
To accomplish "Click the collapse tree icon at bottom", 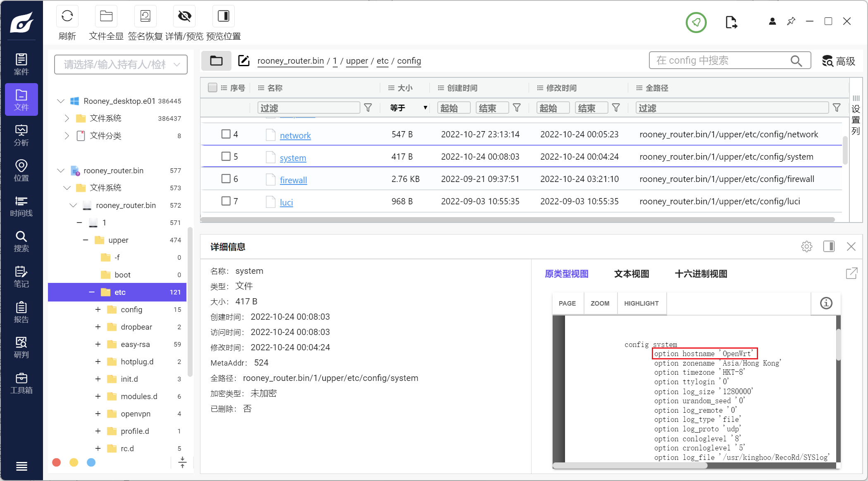I will pos(182,462).
